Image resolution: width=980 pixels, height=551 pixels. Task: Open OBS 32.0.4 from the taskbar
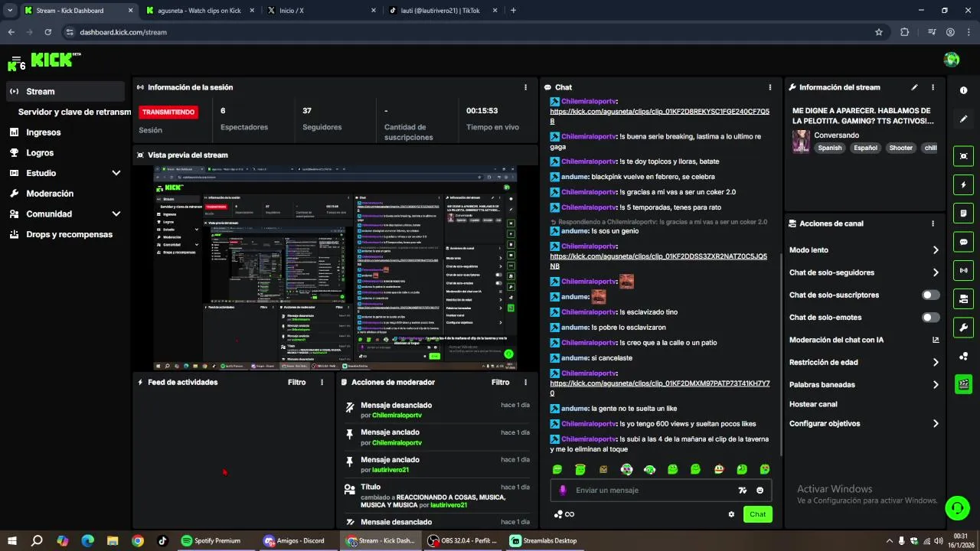464,540
